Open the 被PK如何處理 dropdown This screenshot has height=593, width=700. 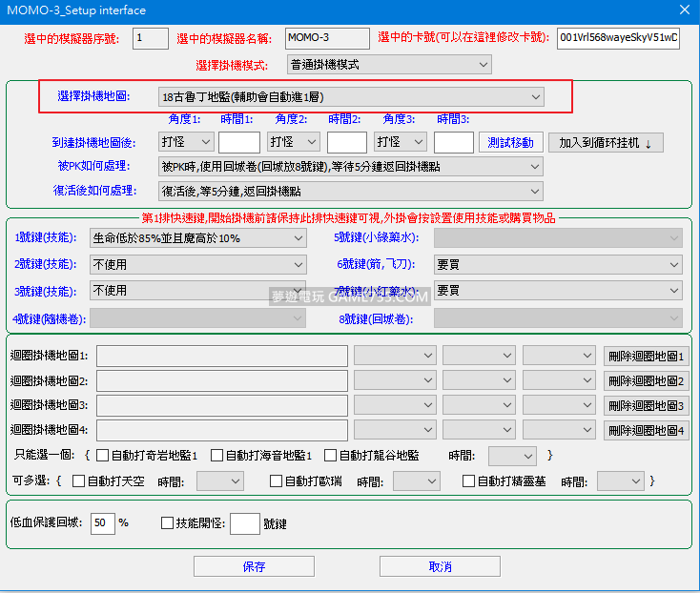(x=350, y=167)
